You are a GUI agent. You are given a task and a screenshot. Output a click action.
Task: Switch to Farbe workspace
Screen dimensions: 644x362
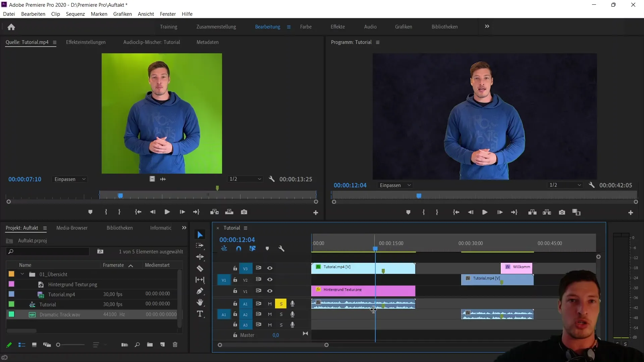[306, 27]
